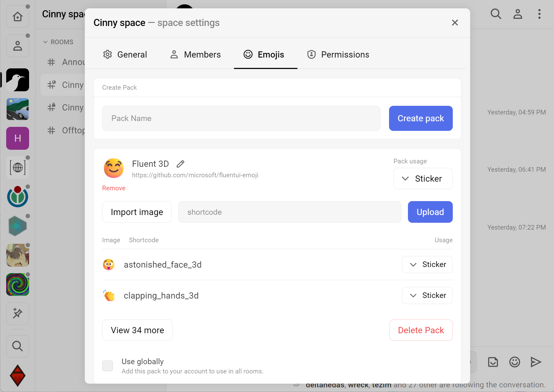Click the search icon at sidebar bottom

18,346
